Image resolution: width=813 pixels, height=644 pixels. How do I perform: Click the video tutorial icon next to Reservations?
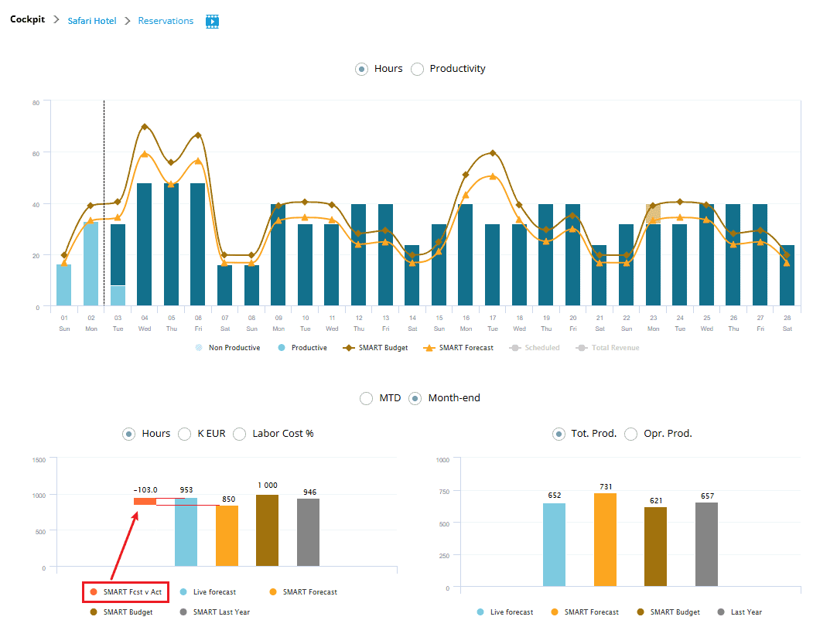tap(212, 21)
